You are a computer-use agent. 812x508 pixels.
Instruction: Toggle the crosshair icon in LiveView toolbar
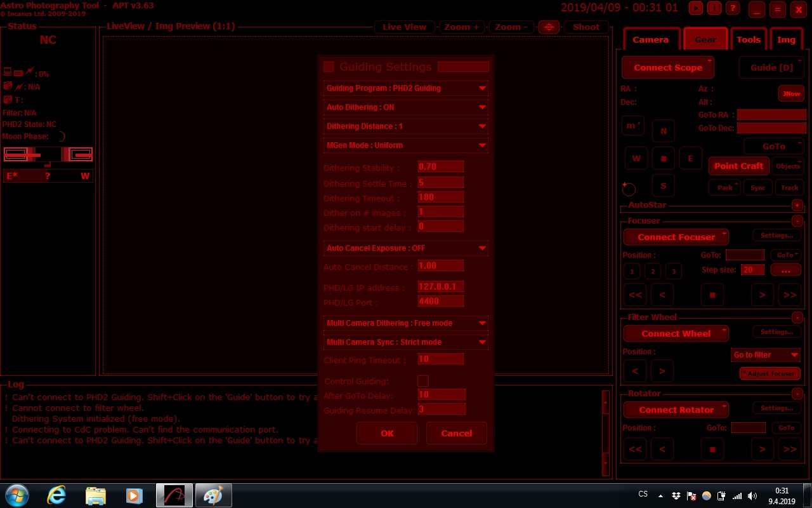tap(549, 27)
